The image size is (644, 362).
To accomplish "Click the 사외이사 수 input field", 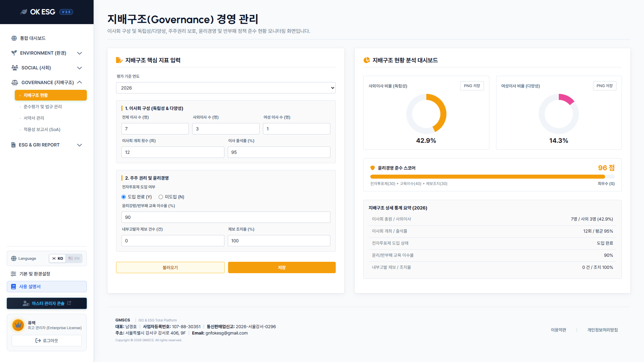I will [226, 129].
